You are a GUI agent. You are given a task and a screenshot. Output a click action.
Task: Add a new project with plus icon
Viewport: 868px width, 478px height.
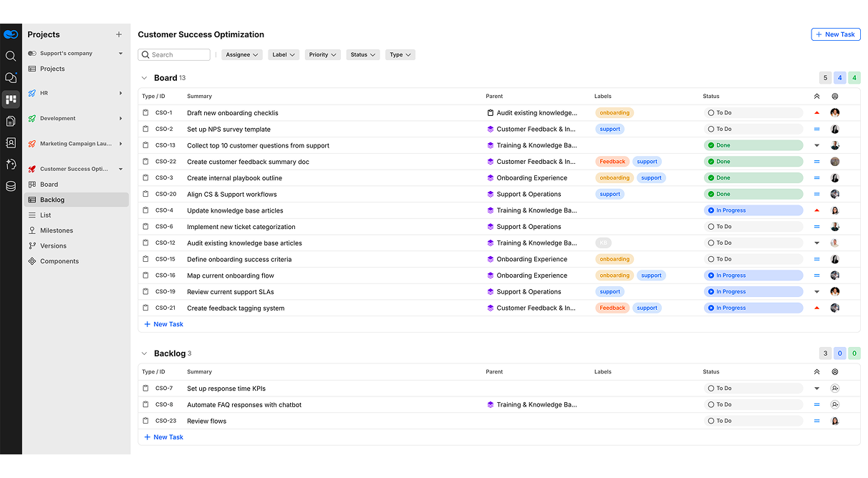119,34
